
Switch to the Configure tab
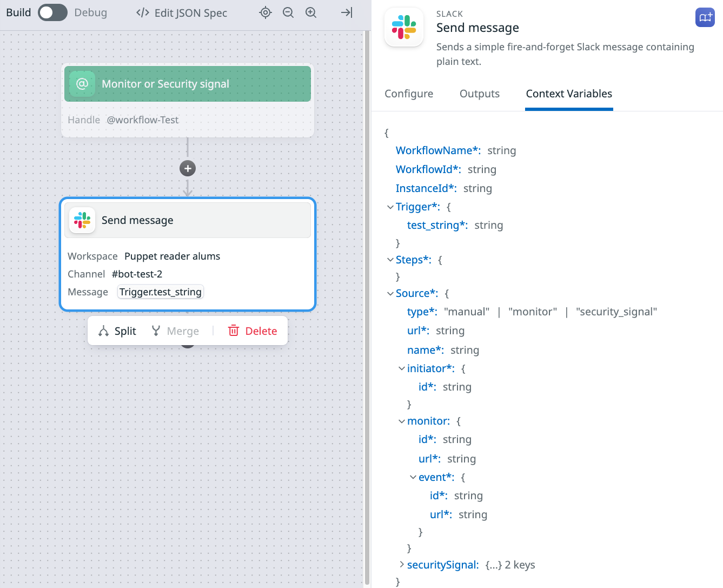409,94
